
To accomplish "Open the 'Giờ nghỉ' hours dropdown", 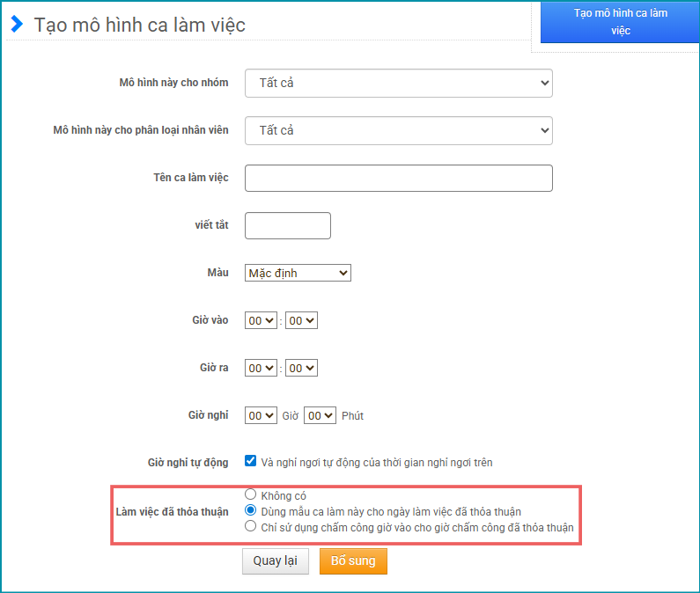I will [x=262, y=415].
